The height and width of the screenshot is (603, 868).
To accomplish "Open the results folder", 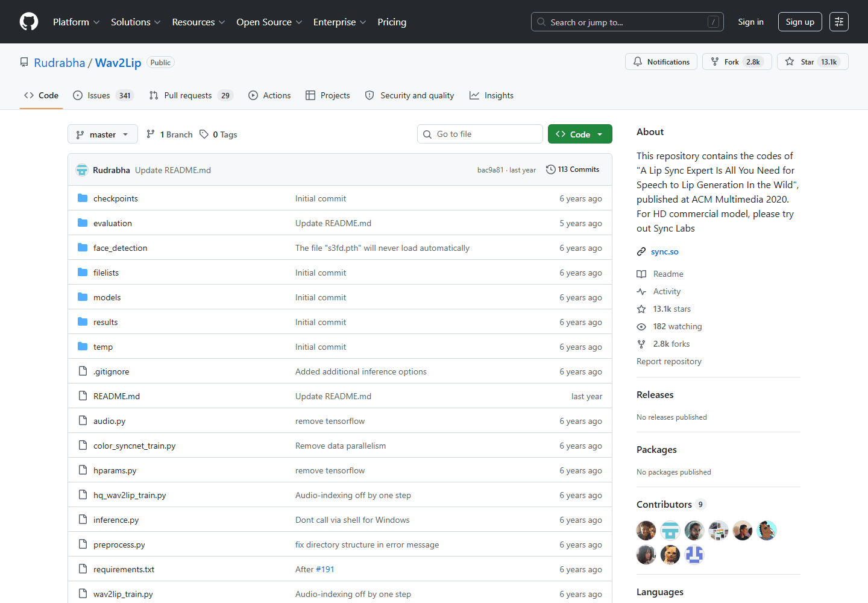I will [105, 322].
